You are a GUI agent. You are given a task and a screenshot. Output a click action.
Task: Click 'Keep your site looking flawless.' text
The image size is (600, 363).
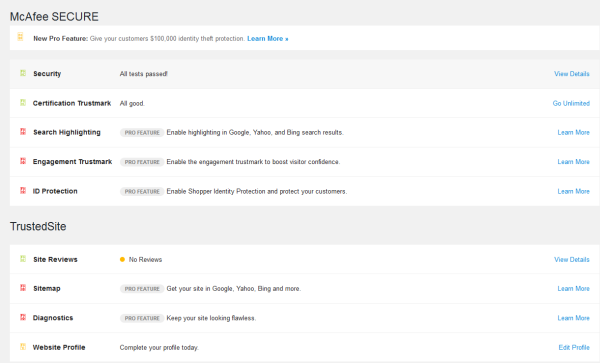pyautogui.click(x=211, y=318)
